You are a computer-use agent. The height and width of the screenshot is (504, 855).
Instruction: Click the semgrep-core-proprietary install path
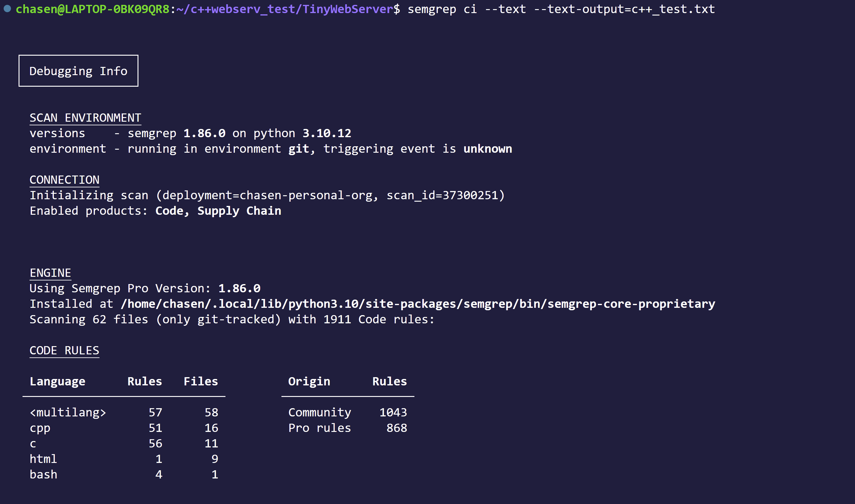pyautogui.click(x=418, y=304)
